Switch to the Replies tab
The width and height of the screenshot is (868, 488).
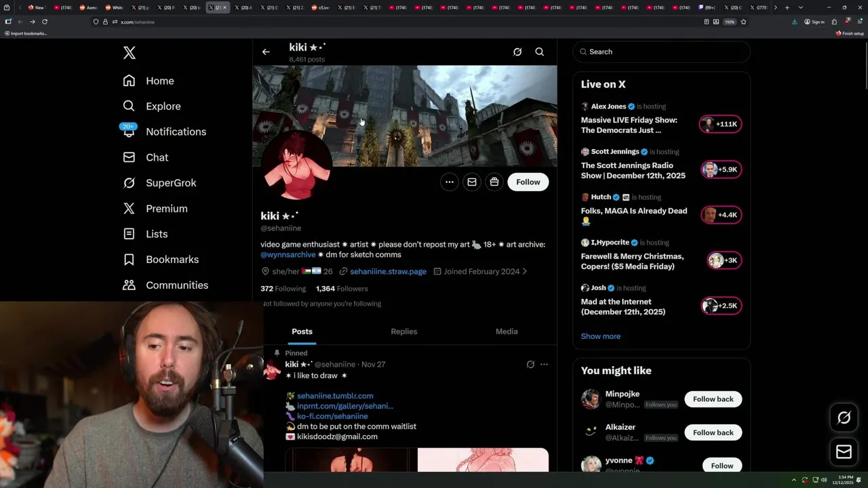[404, 331]
